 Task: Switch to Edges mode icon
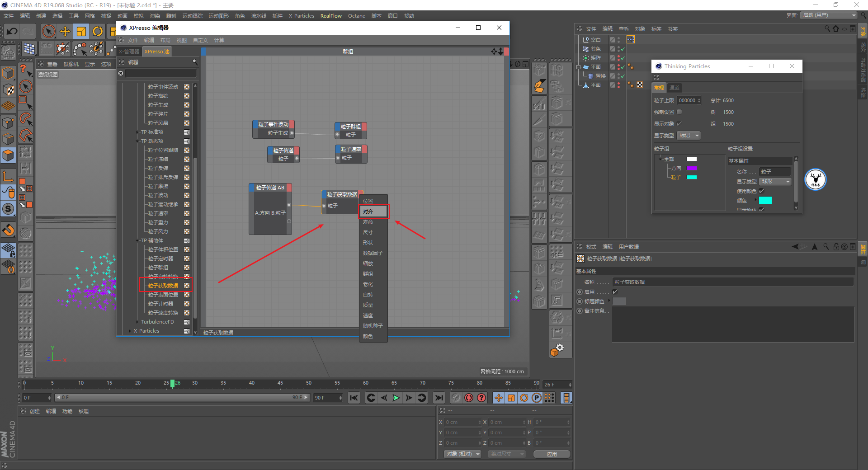(9, 139)
